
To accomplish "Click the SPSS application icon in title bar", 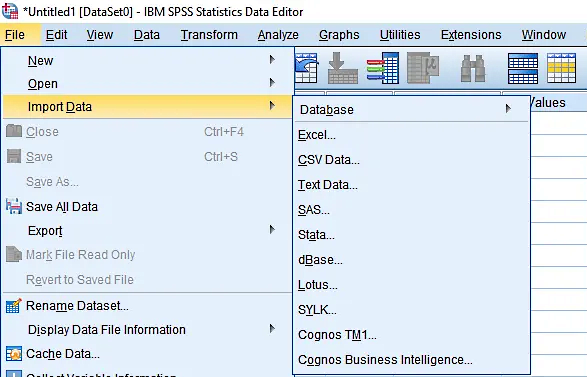I will click(x=10, y=11).
